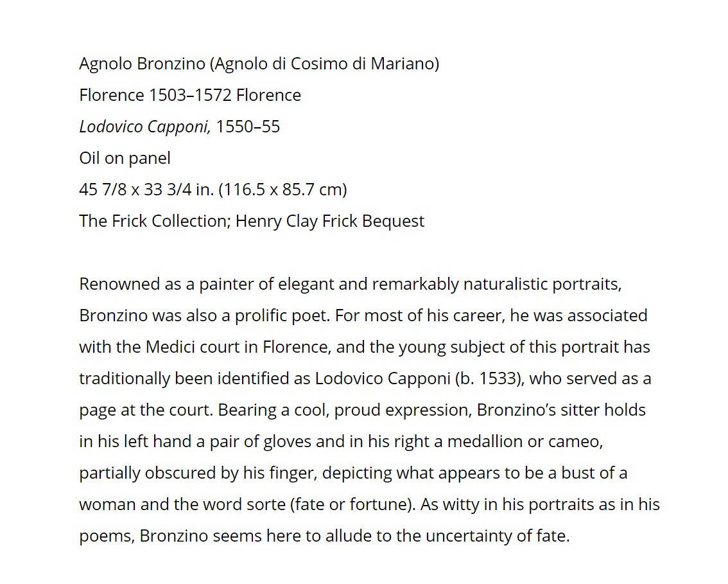Click the line Florence 1503–1572 Florence
This screenshot has width=728, height=584.
pos(190,95)
